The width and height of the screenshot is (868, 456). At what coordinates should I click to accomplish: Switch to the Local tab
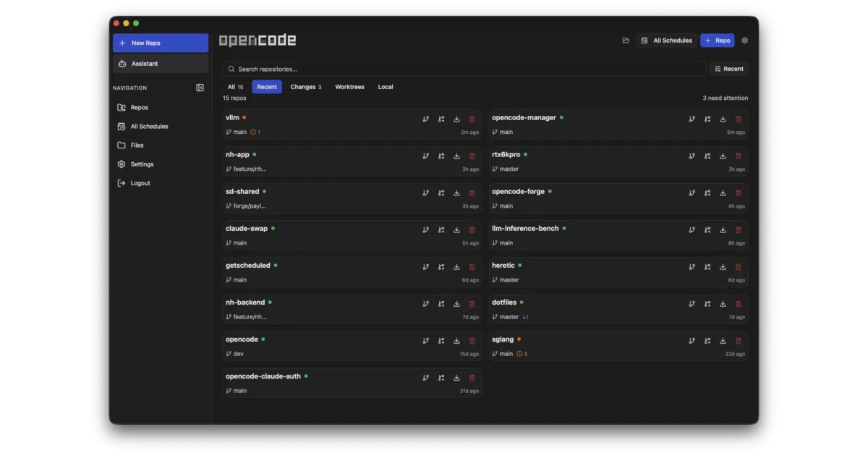tap(386, 87)
